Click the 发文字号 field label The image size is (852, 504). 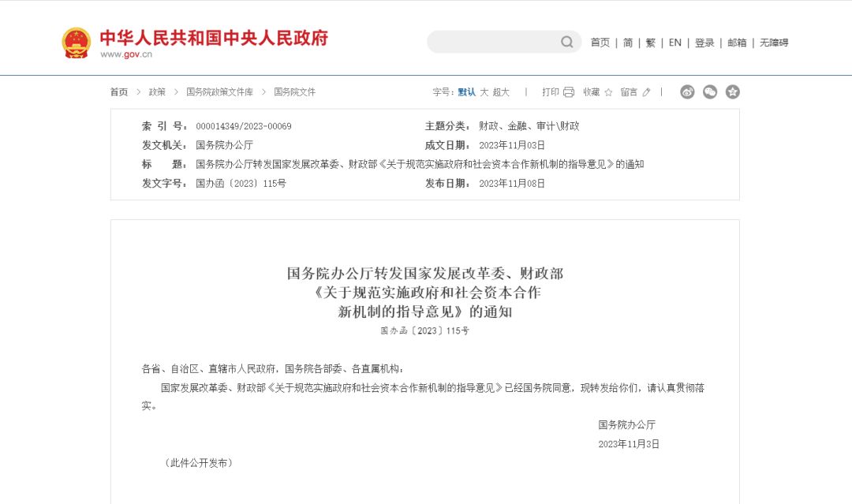(165, 184)
